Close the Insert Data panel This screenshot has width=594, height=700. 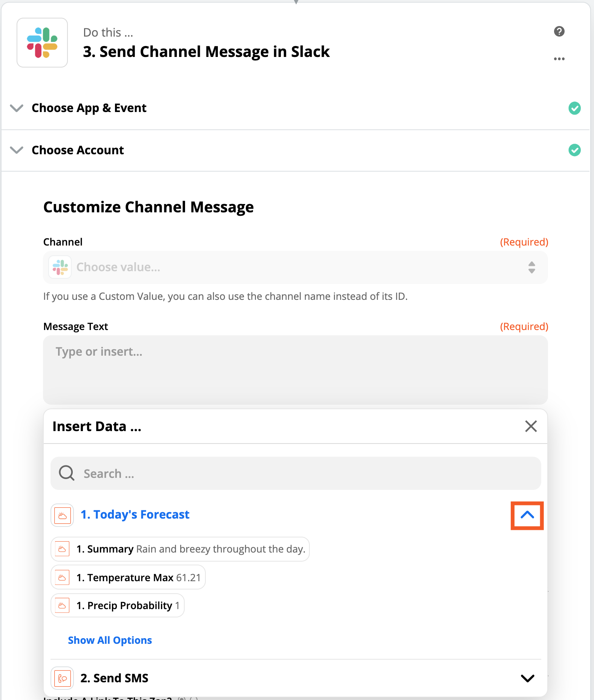pos(531,427)
